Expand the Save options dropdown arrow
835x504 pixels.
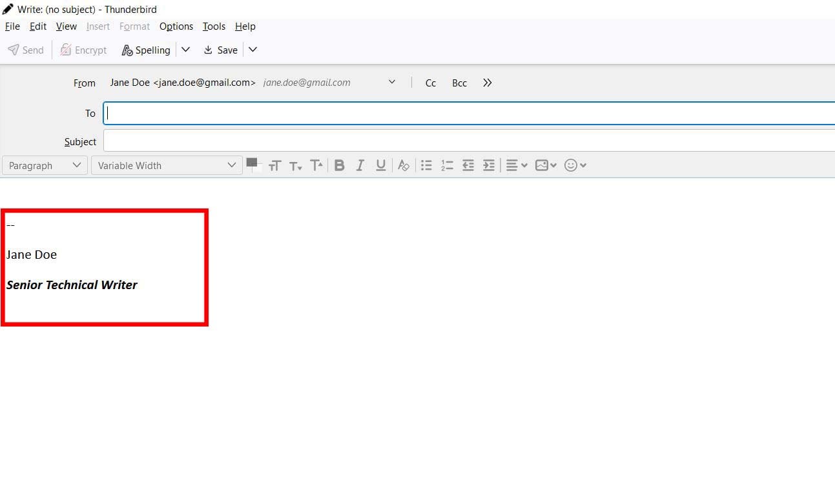pyautogui.click(x=253, y=50)
